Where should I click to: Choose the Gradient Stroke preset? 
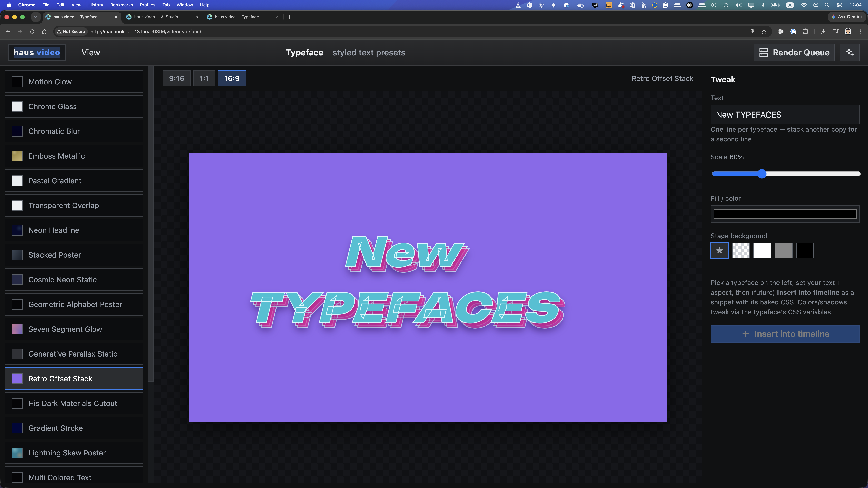click(74, 428)
